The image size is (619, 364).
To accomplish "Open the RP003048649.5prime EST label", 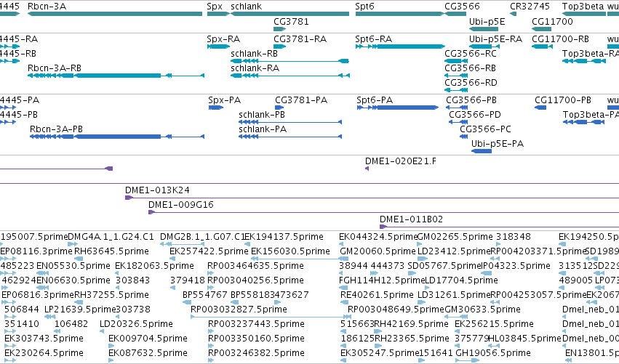I will click(396, 310).
